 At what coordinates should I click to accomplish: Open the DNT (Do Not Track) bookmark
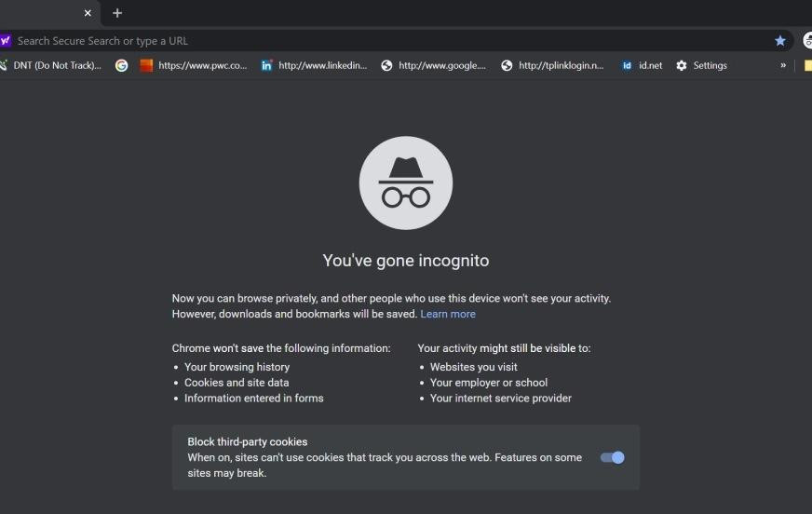(x=50, y=66)
